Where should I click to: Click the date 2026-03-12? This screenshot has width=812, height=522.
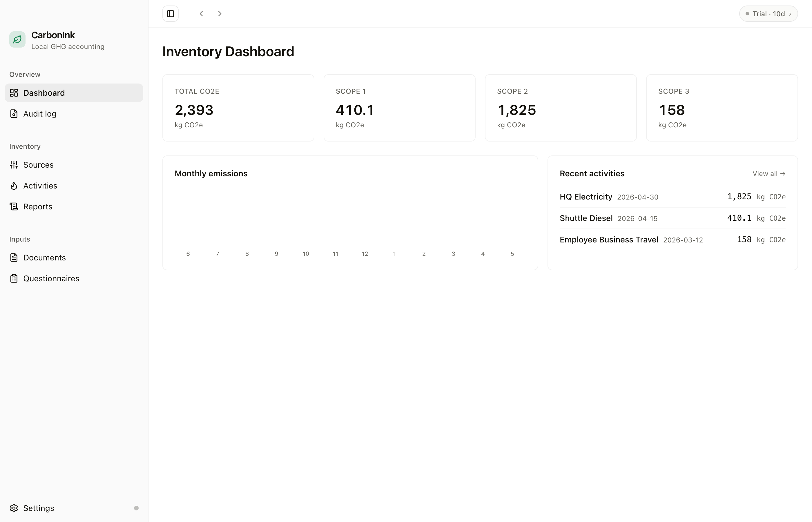[683, 240]
